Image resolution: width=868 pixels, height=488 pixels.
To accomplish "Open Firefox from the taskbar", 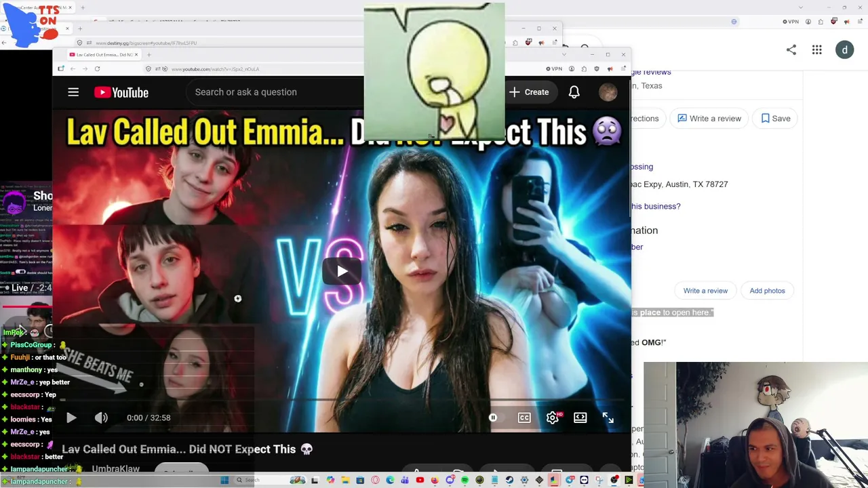I will click(435, 480).
